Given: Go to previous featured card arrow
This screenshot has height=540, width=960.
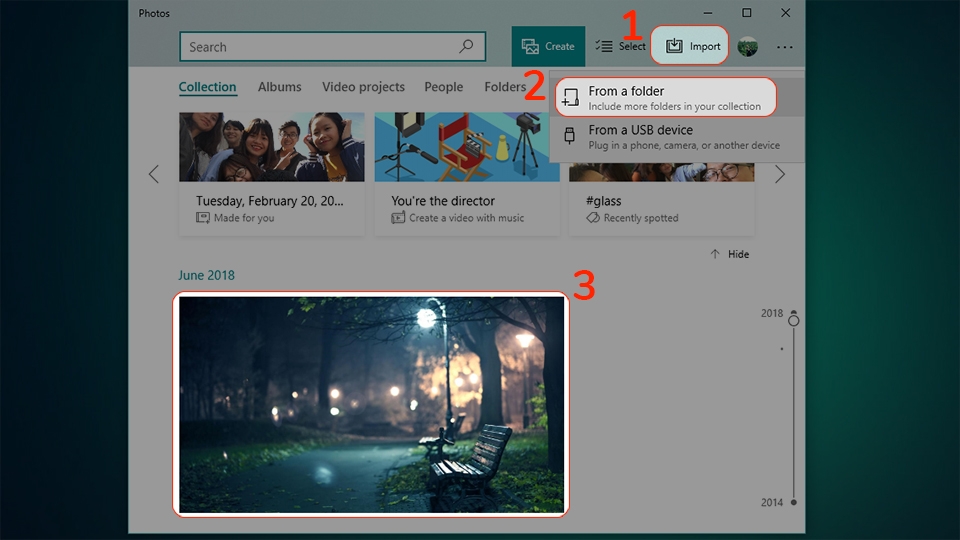Looking at the screenshot, I should coord(154,174).
